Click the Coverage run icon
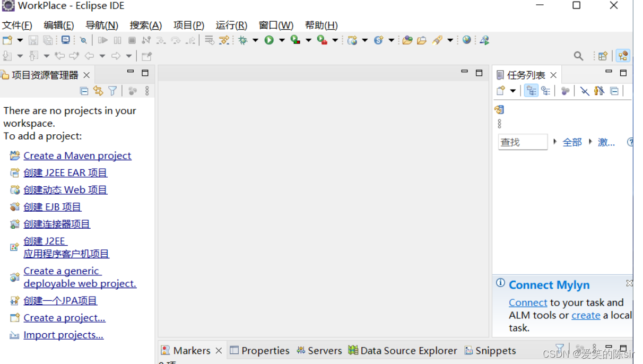 tap(296, 40)
